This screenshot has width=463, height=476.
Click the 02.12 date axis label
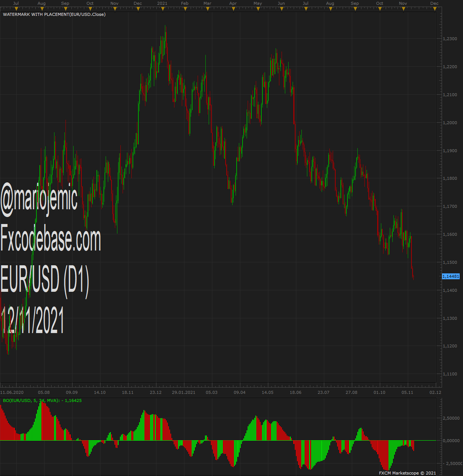[x=435, y=392]
